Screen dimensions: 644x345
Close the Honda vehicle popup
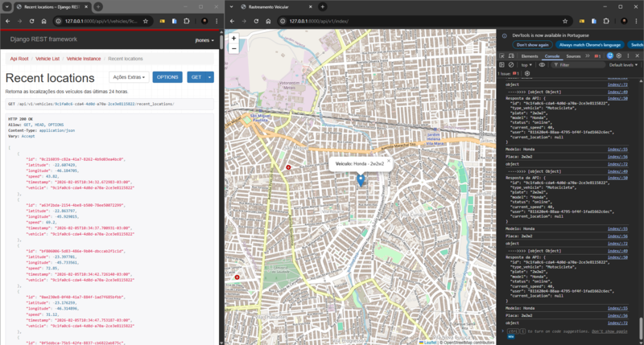point(388,160)
